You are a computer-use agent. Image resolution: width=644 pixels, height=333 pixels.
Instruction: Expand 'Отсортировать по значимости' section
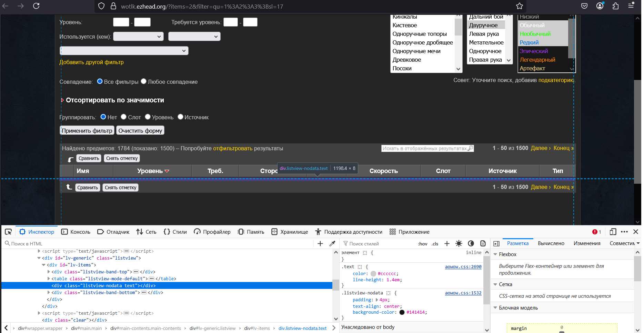62,100
